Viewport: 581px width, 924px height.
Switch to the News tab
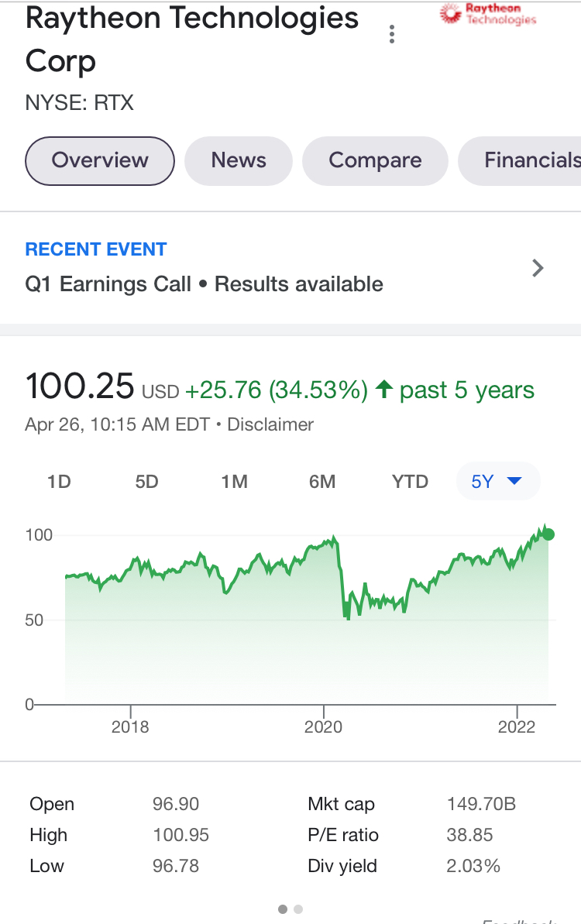239,160
